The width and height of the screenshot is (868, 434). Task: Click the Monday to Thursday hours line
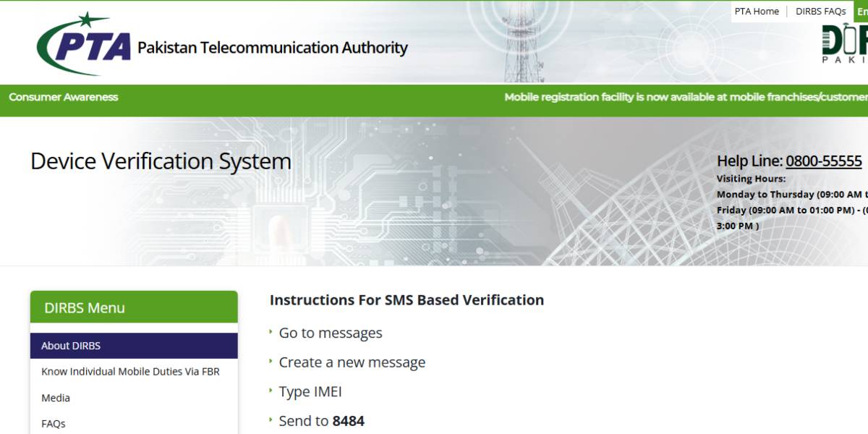click(792, 195)
